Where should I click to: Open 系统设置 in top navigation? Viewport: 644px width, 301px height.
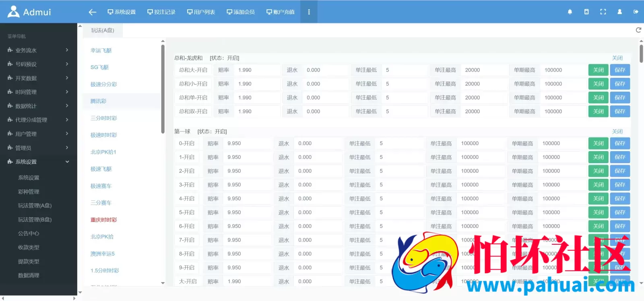point(122,12)
